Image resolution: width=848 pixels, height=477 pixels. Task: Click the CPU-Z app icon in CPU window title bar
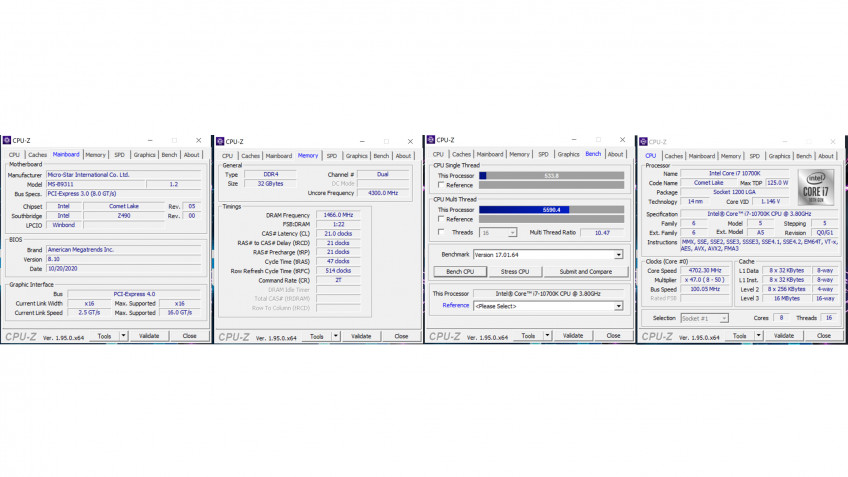(644, 142)
